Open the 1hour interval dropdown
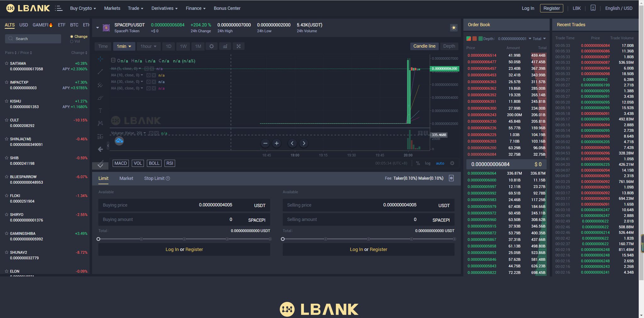 click(x=148, y=46)
